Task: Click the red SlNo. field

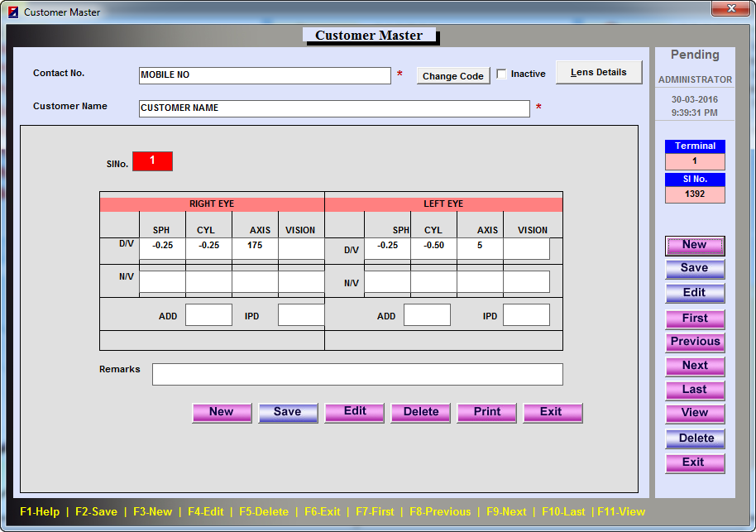Action: 152,161
